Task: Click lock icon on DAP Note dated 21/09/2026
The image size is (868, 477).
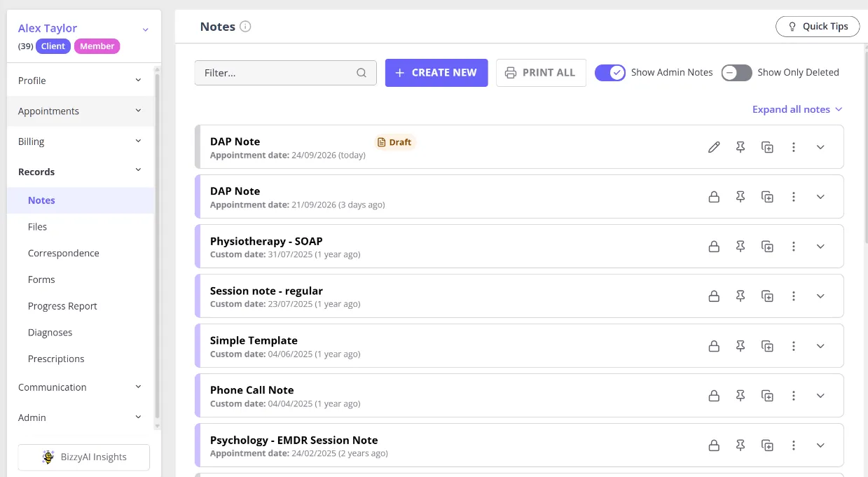Action: tap(714, 197)
